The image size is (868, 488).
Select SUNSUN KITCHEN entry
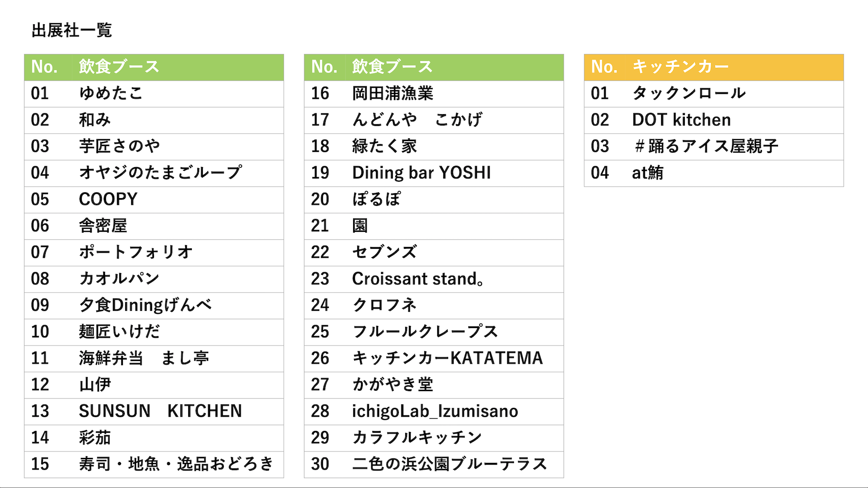[x=177, y=411]
